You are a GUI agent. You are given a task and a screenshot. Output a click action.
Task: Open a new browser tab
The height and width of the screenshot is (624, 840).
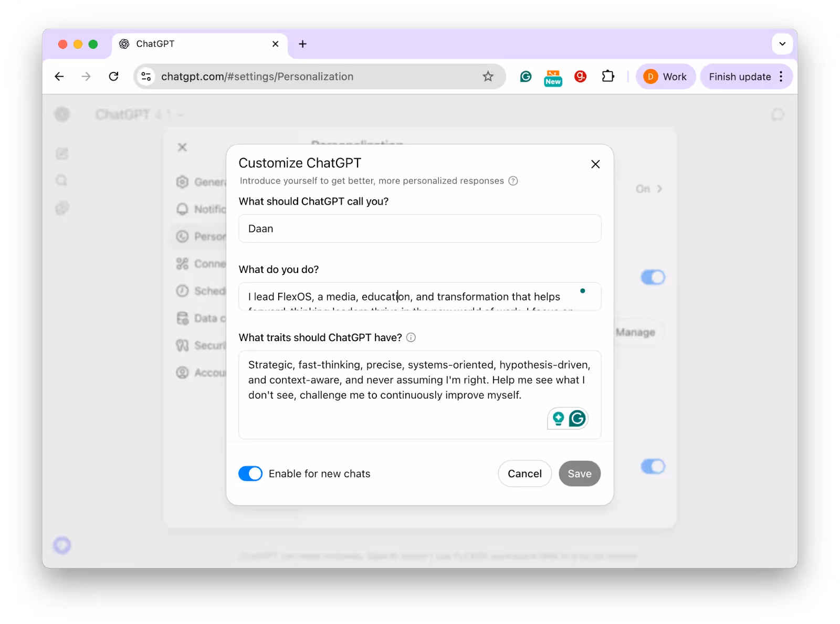pyautogui.click(x=302, y=44)
